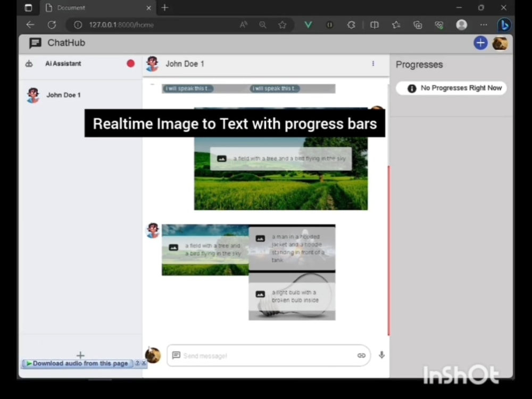Refresh the page with the reload icon
Viewport: 532px width, 399px height.
pos(52,24)
